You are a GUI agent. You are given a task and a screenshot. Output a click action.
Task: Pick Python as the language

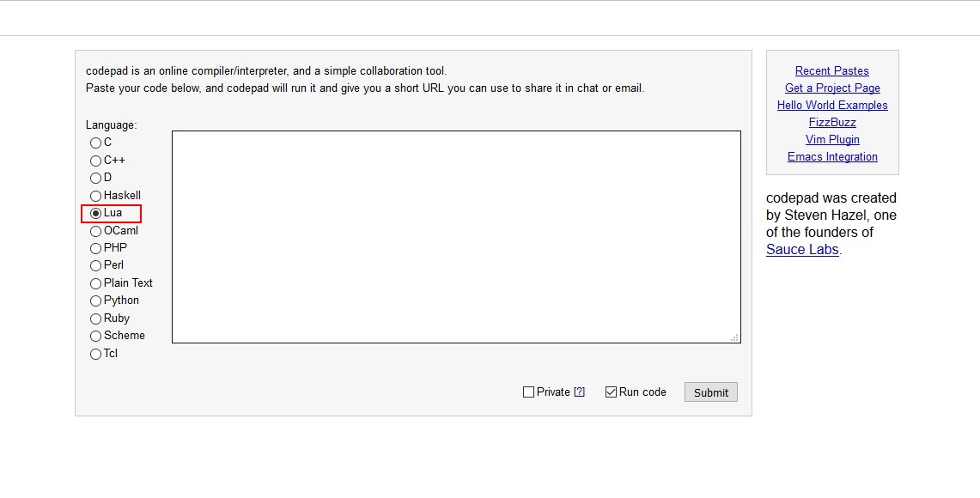coord(95,301)
